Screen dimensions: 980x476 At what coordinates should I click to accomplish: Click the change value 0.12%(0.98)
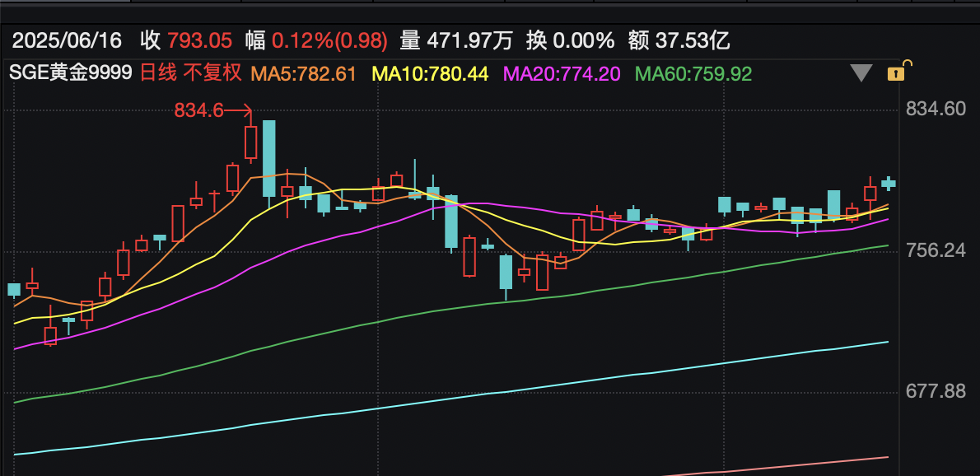(330, 41)
